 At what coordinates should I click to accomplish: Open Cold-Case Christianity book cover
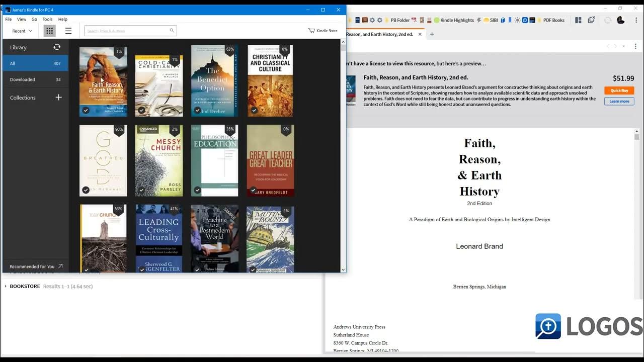(x=159, y=85)
